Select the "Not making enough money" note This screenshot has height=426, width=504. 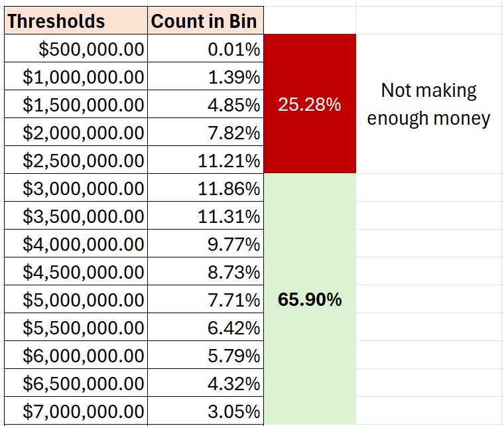[429, 104]
